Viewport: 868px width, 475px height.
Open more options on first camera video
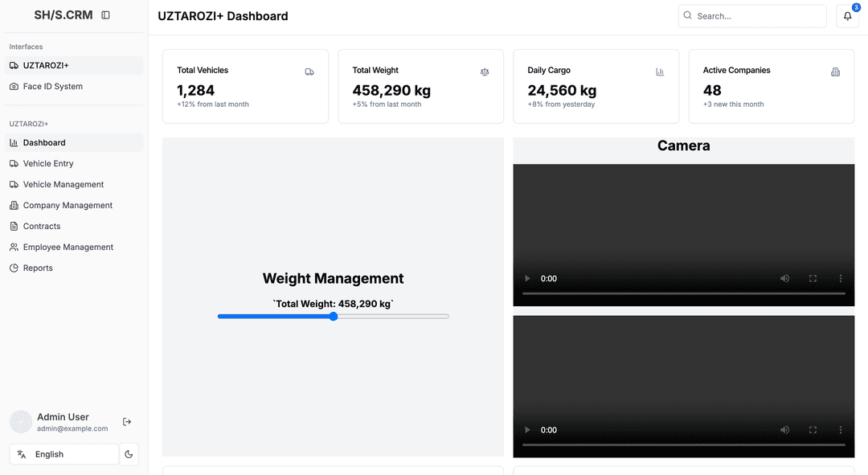point(841,279)
